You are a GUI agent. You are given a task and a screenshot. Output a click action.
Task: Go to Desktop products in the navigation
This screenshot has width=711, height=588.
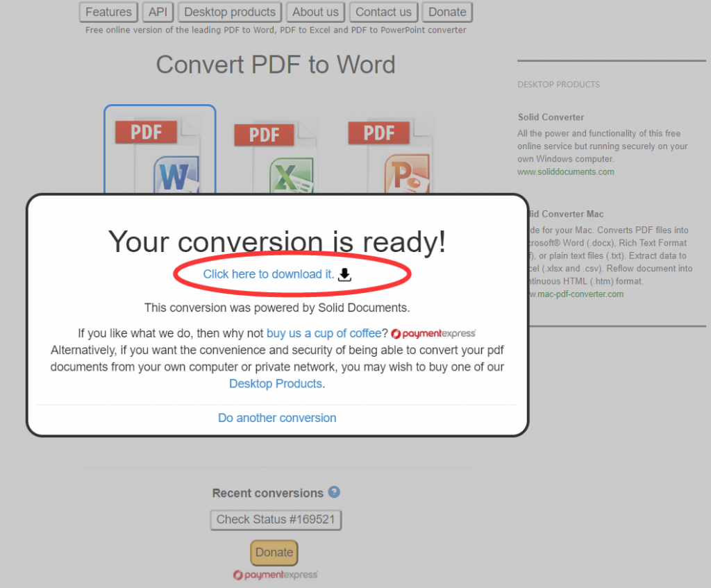click(230, 12)
